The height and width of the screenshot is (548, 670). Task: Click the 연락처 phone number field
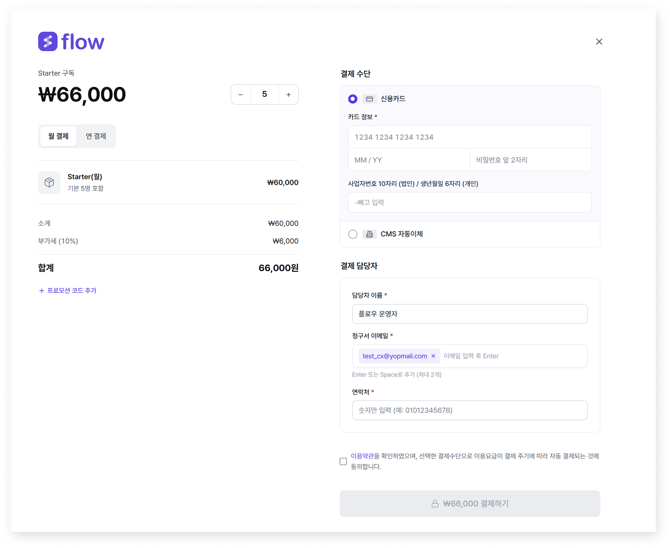470,410
